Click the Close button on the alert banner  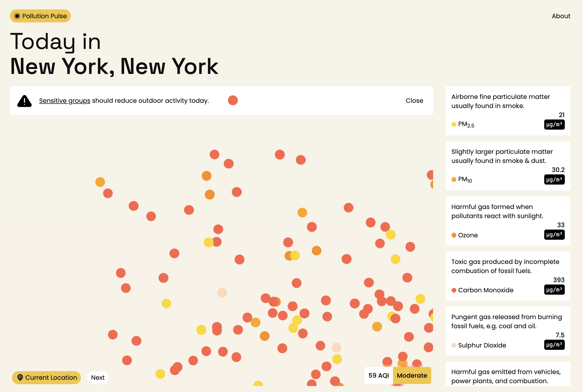414,101
